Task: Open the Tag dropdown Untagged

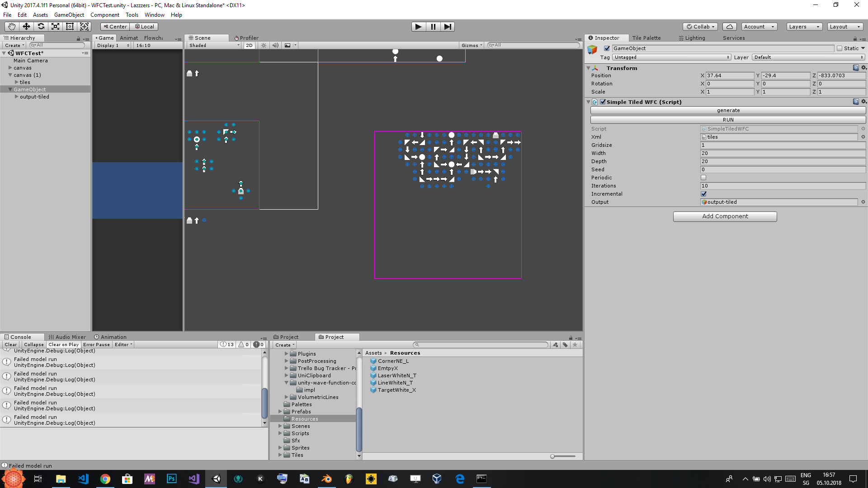Action: (672, 57)
